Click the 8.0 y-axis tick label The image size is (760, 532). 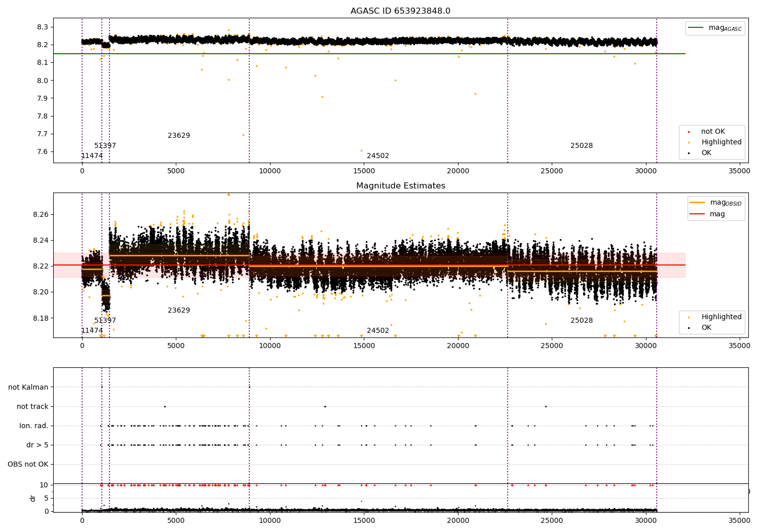pos(43,81)
